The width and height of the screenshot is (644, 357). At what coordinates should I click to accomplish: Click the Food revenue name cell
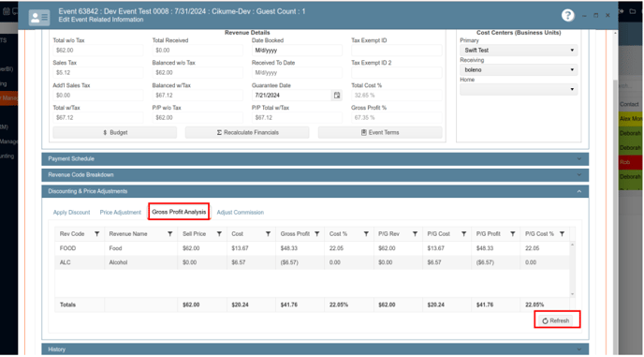(140, 248)
